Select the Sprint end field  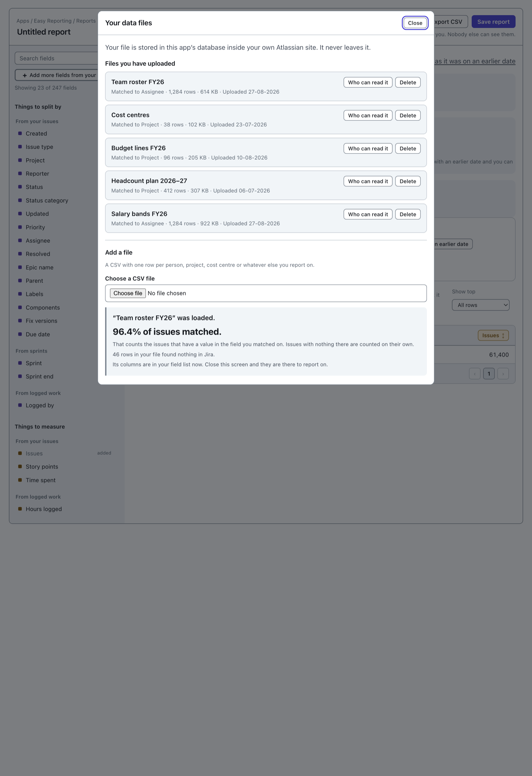tap(39, 376)
